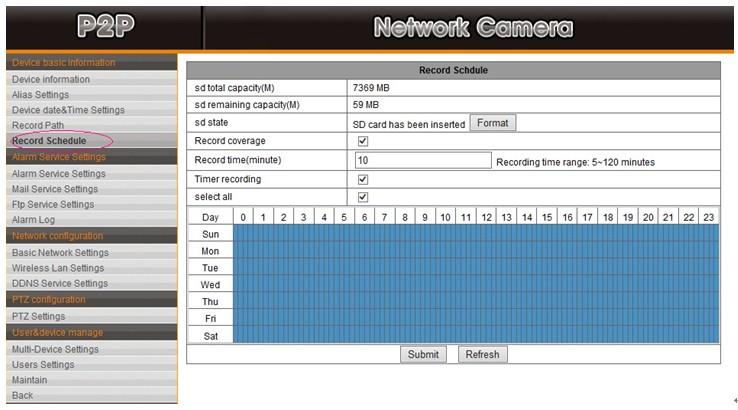Open PTZ Settings page

click(38, 316)
